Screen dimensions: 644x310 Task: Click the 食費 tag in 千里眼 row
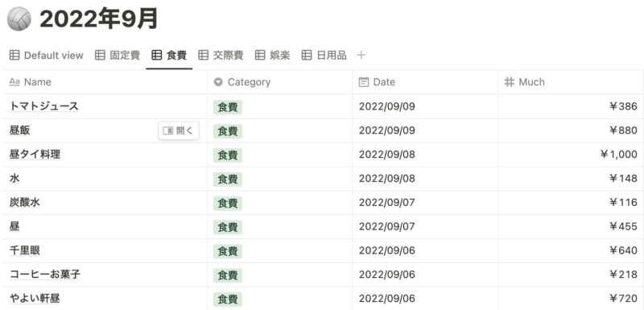coord(228,251)
